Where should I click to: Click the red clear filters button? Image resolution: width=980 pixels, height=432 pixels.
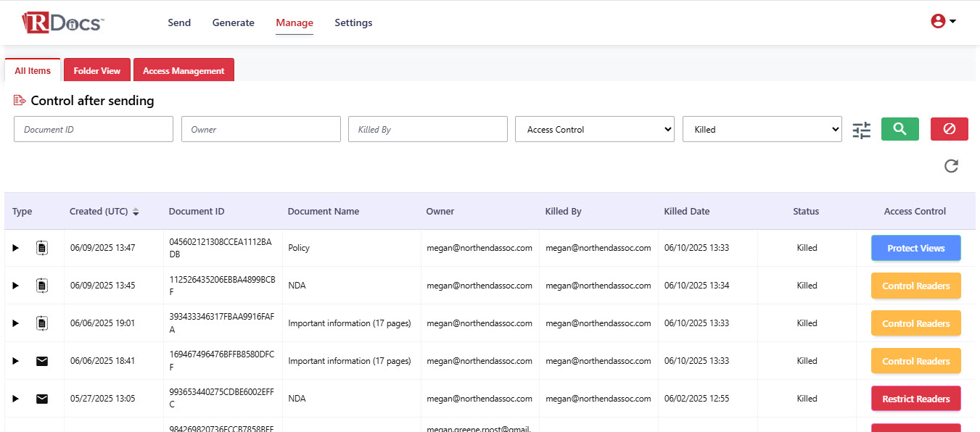[949, 129]
